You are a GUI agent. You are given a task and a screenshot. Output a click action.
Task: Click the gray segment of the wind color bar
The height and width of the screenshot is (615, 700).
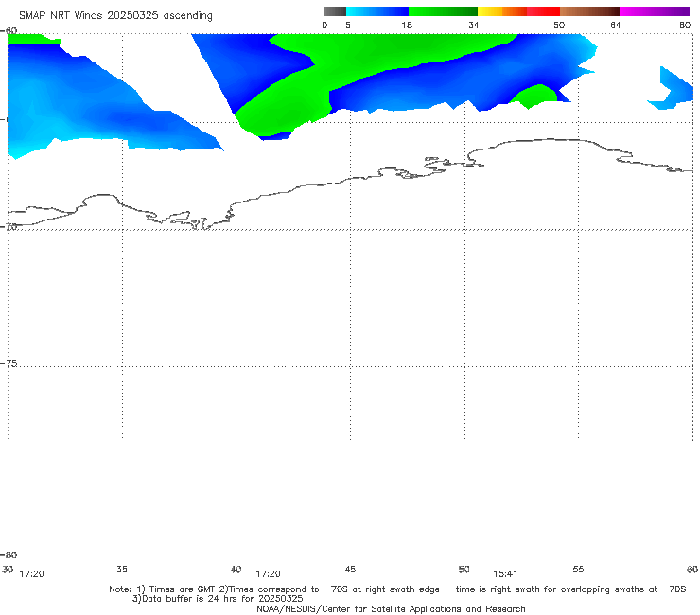(335, 11)
